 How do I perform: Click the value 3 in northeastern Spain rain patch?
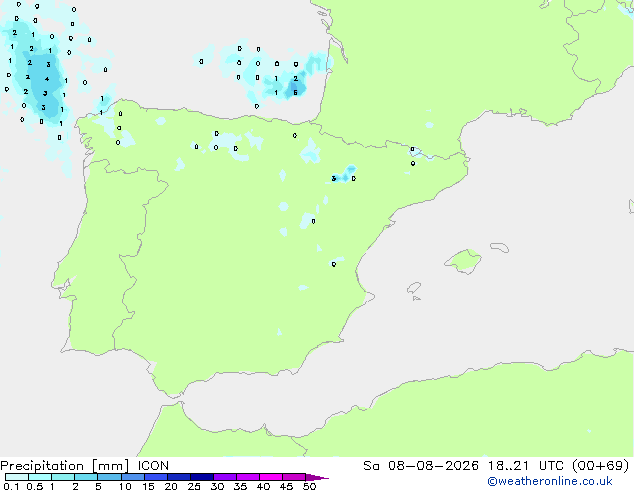334,178
